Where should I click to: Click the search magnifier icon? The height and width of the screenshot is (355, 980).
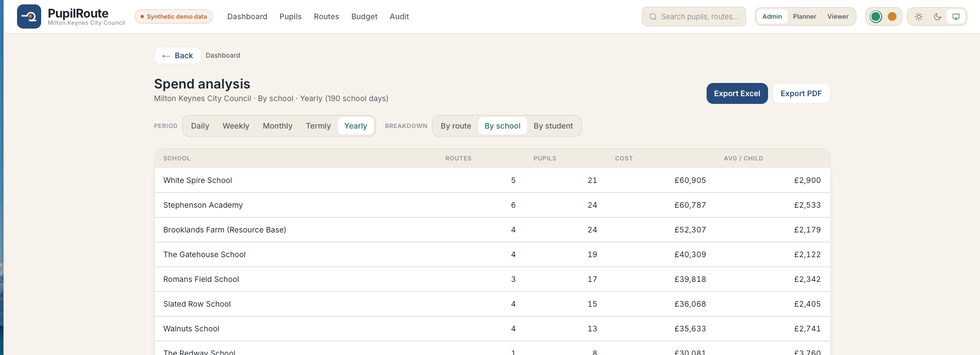pos(653,17)
